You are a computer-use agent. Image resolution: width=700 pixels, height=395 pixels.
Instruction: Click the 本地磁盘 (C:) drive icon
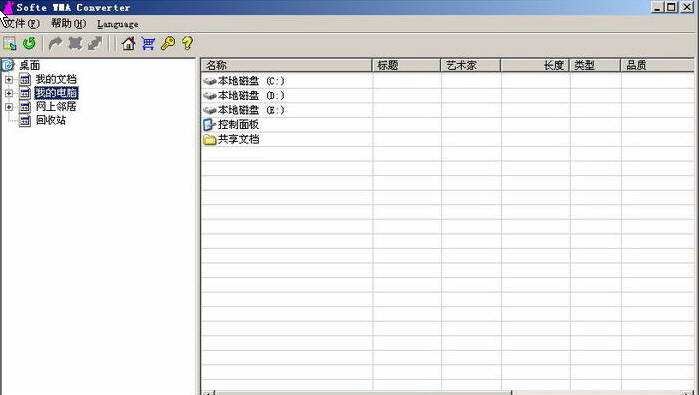point(209,81)
